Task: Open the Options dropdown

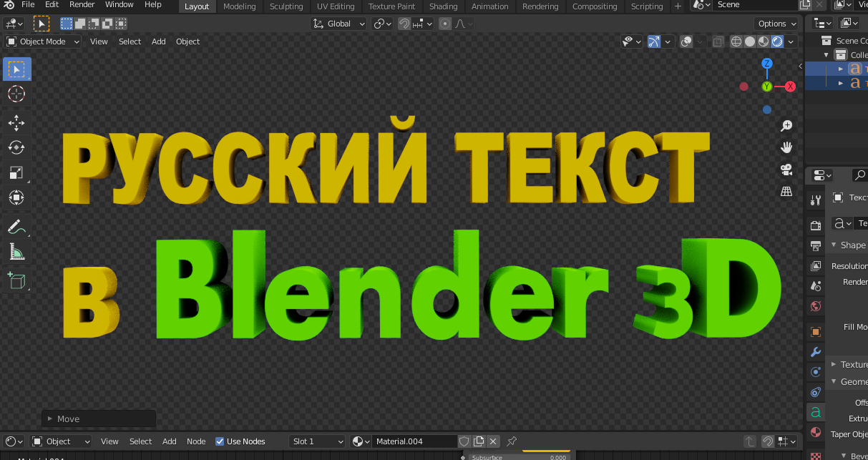Action: [x=776, y=24]
